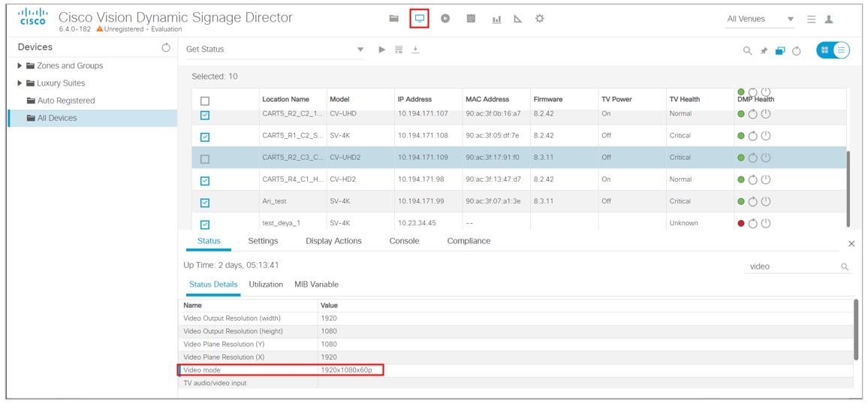This screenshot has height=404, width=868.
Task: Switch to the Console tab
Action: point(404,241)
